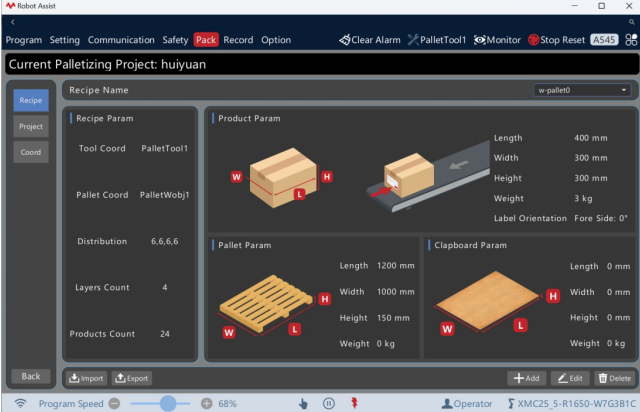Click the Program Speed slider handle
This screenshot has height=412, width=640.
(x=168, y=403)
